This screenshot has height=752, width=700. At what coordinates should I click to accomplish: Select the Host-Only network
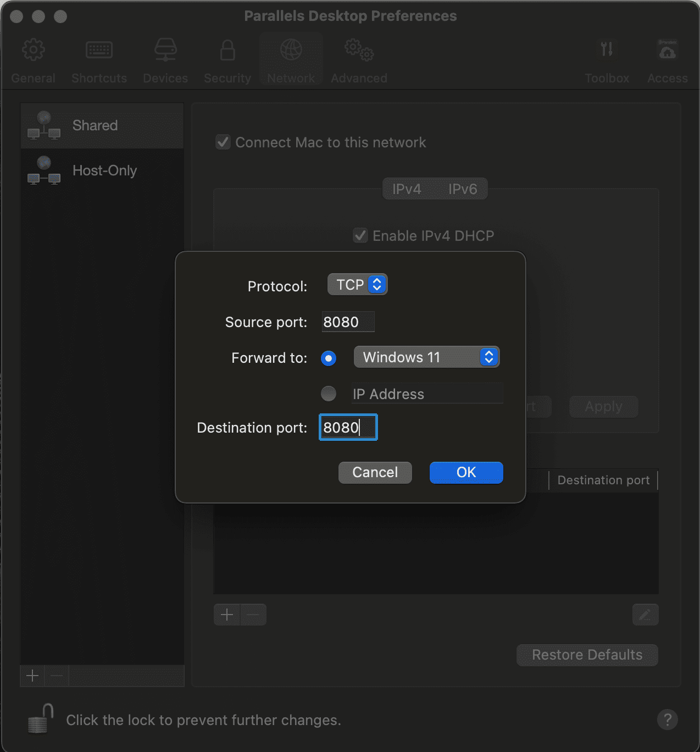[x=104, y=170]
